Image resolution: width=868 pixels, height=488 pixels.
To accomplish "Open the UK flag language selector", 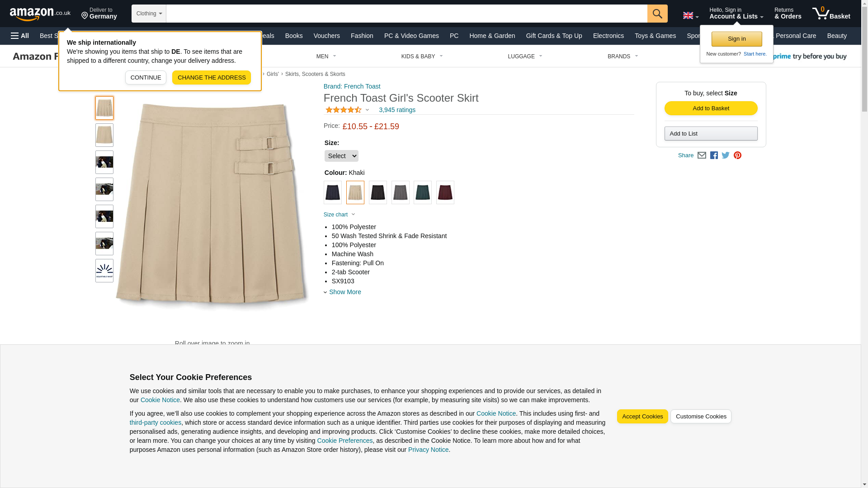I will (x=690, y=15).
